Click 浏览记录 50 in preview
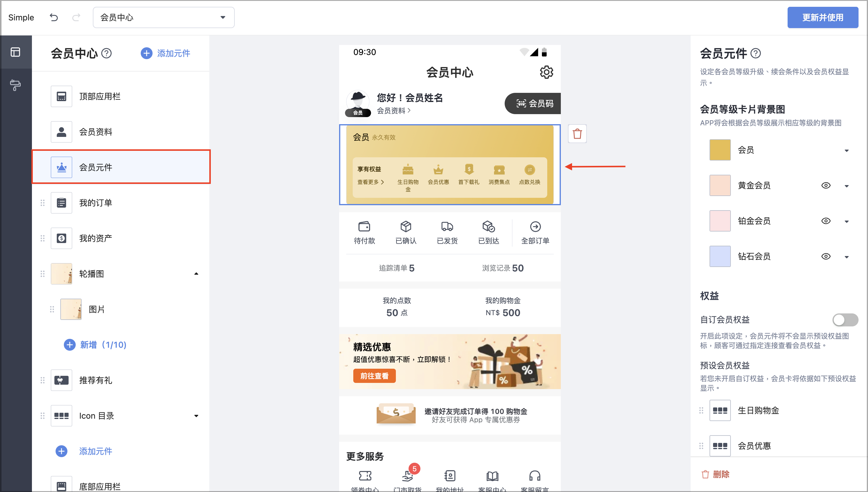The width and height of the screenshot is (868, 492). pyautogui.click(x=503, y=268)
